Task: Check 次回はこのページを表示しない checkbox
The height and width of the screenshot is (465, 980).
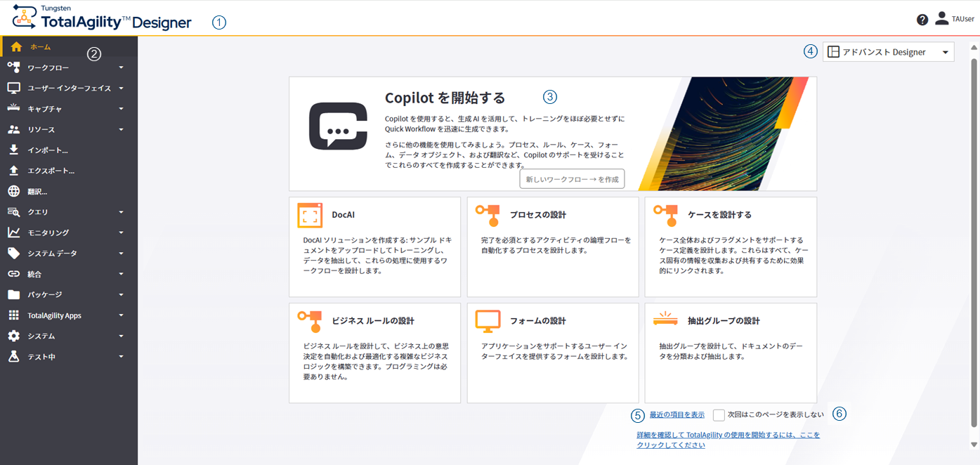Action: [x=718, y=415]
